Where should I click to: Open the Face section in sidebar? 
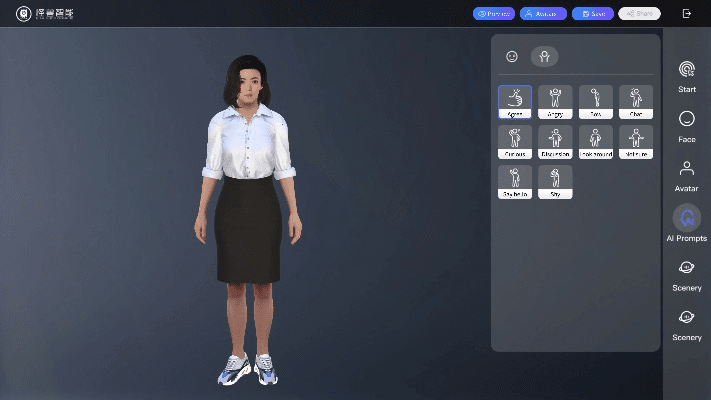687,126
